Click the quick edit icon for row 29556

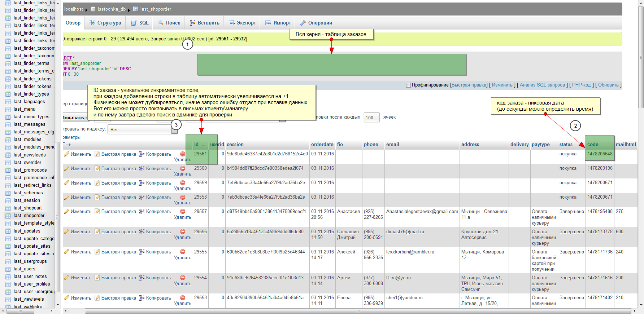97,231
